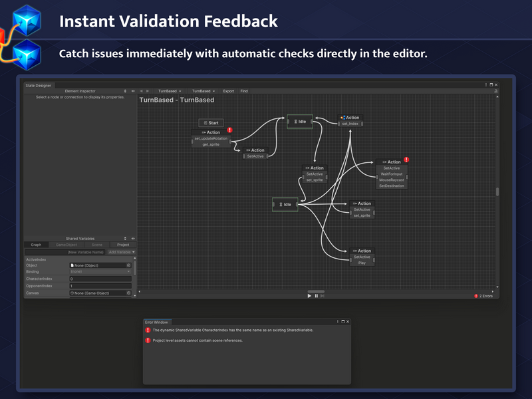Open object picker for ActiveIndex Object field
The width and height of the screenshot is (532, 399).
128,265
